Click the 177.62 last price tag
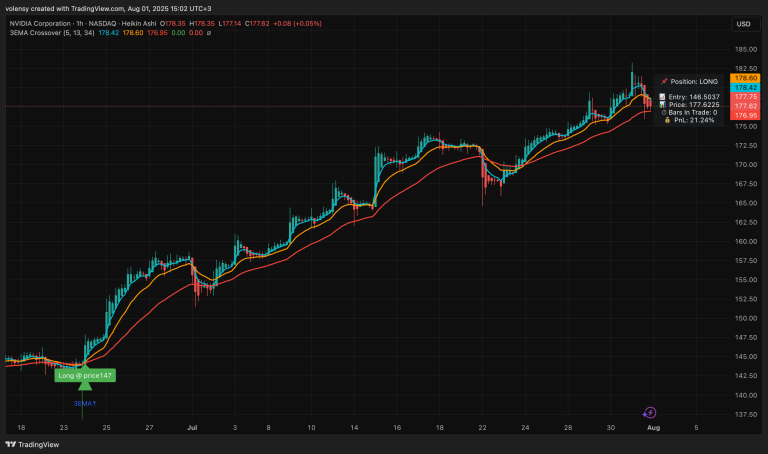Viewport: 768px width, 454px height. pyautogui.click(x=745, y=106)
